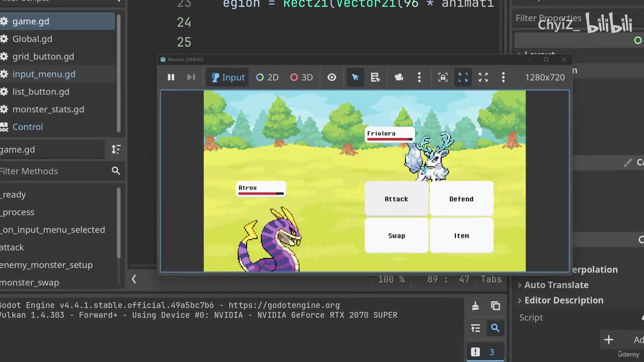Toggle alphabetical sorting of methods

click(116, 149)
